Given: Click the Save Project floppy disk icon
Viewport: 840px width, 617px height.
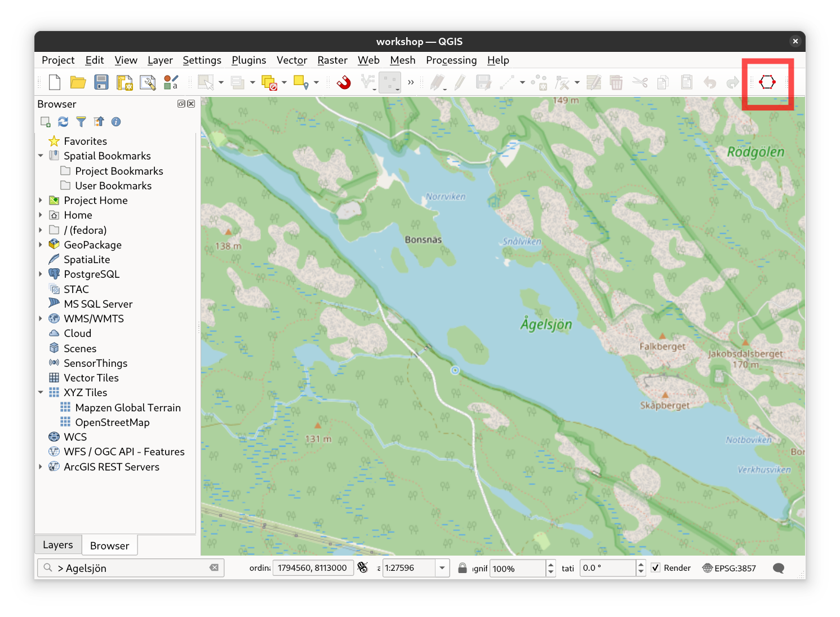Looking at the screenshot, I should click(x=101, y=83).
